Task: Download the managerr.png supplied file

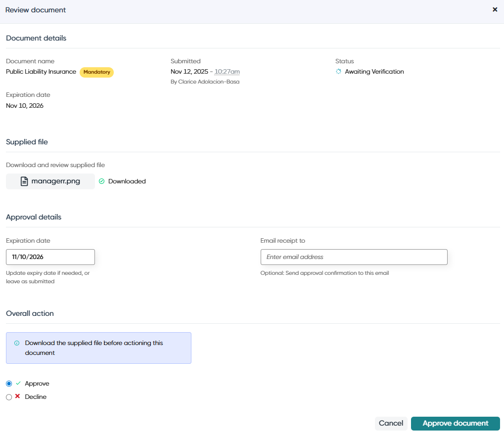Action: point(50,181)
